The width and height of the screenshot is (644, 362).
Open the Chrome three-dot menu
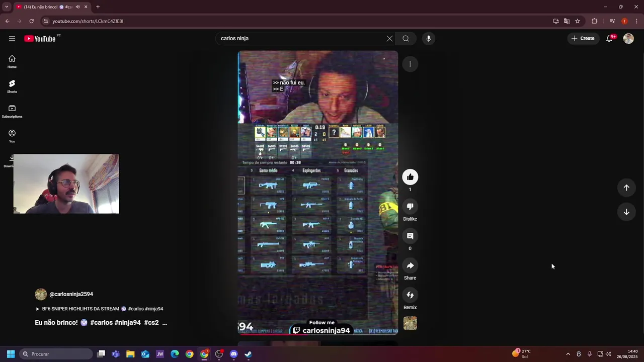636,21
